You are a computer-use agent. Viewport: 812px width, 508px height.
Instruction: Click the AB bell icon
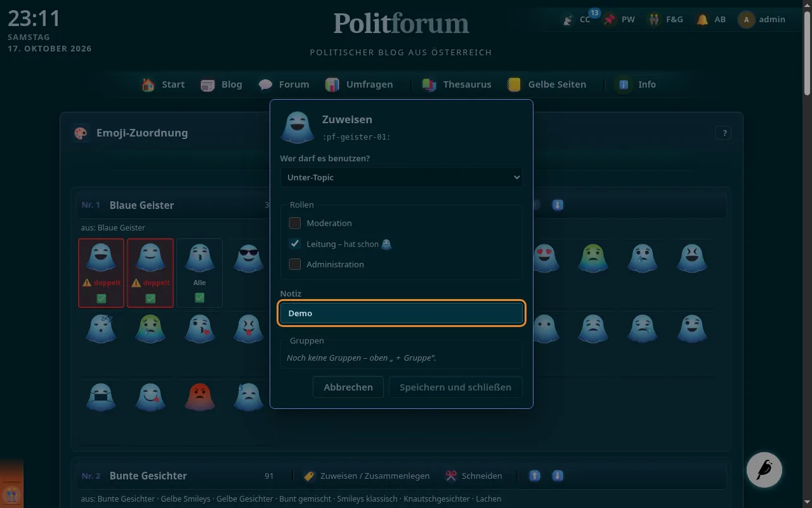702,20
